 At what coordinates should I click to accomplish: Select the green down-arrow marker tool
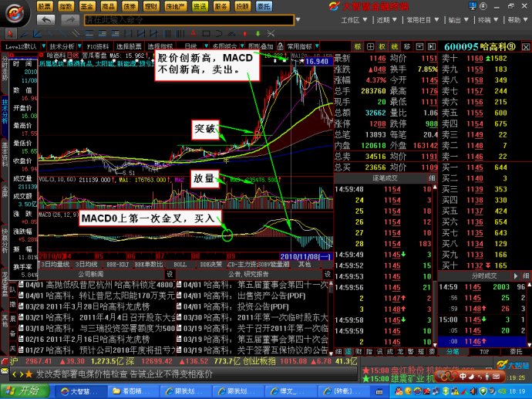[258, 34]
